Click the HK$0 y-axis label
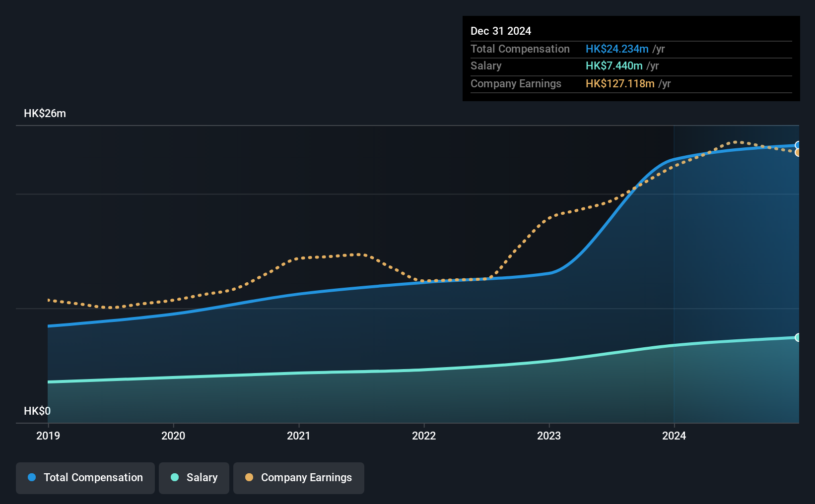 coord(37,411)
